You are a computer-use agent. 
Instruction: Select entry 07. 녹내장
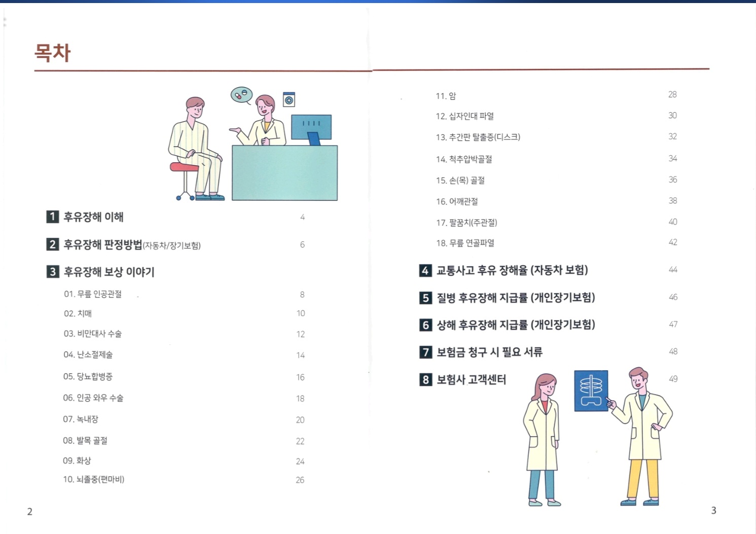coord(81,419)
